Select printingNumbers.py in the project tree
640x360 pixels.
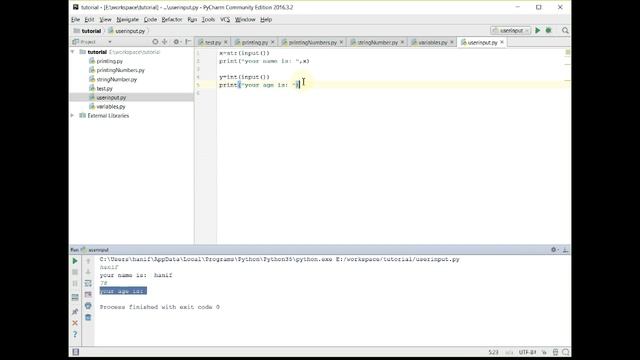pyautogui.click(x=120, y=70)
